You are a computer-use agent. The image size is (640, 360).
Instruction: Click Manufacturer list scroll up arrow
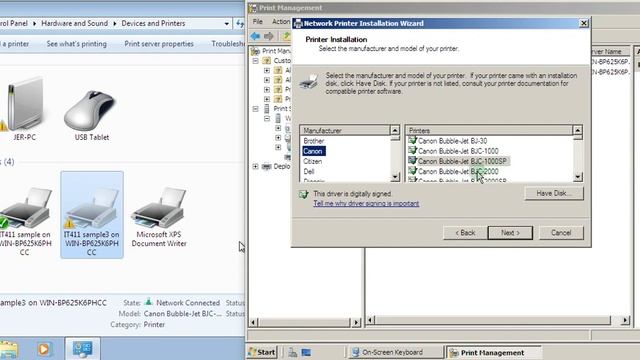tap(395, 130)
